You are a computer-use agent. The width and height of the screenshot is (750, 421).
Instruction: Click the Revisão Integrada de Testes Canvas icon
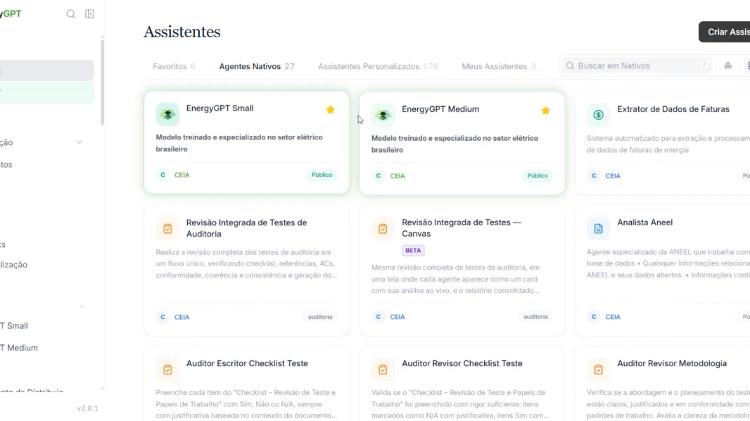click(x=383, y=229)
